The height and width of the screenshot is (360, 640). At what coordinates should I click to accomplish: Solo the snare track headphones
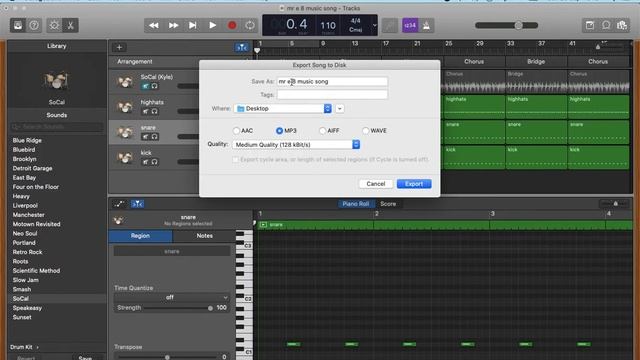(x=155, y=137)
